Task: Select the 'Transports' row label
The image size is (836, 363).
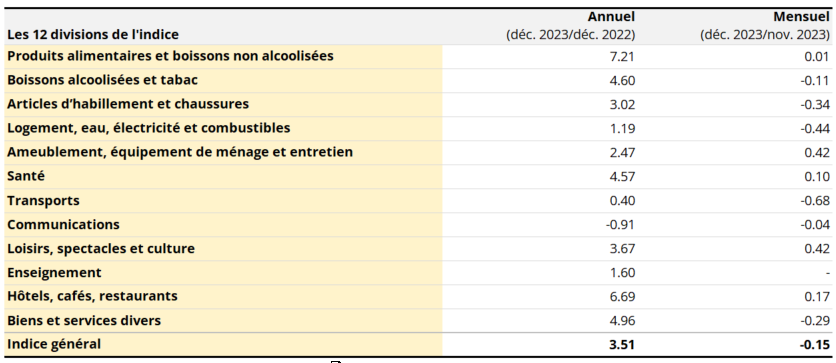Action: [43, 200]
